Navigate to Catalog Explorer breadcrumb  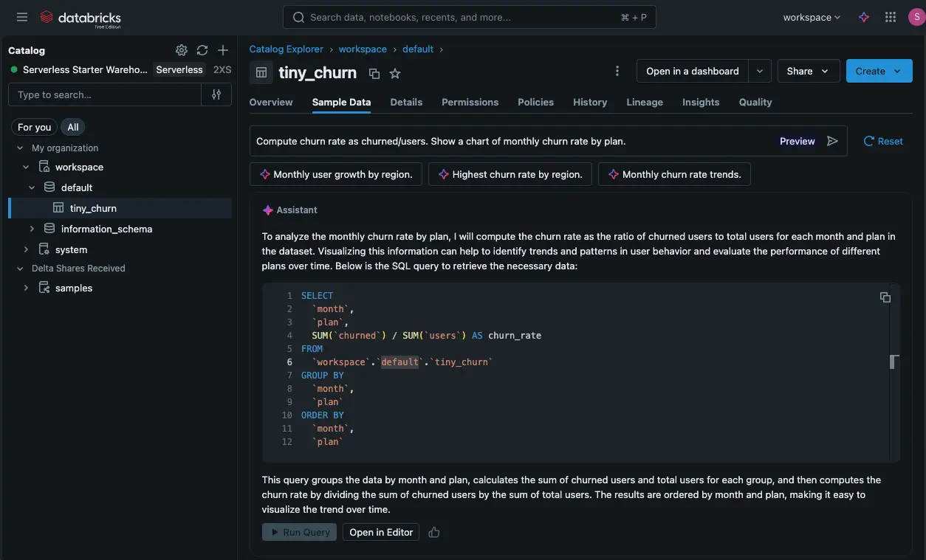pos(287,49)
